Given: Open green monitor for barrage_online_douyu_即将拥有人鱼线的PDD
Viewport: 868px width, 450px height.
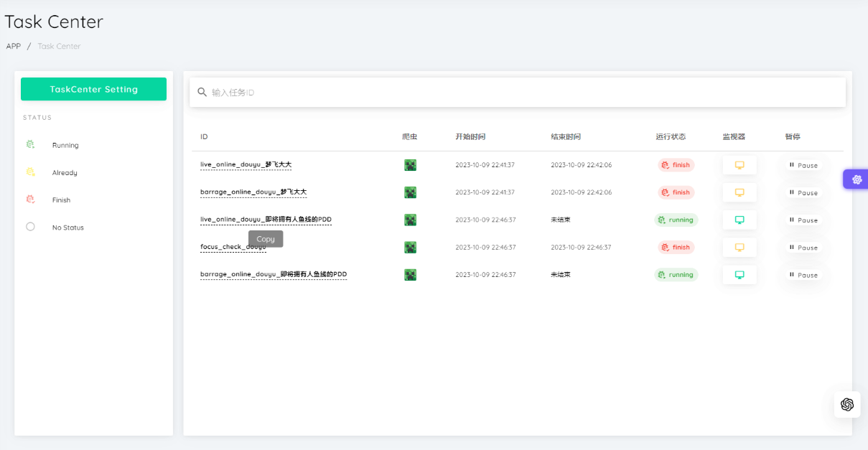Looking at the screenshot, I should pos(739,275).
